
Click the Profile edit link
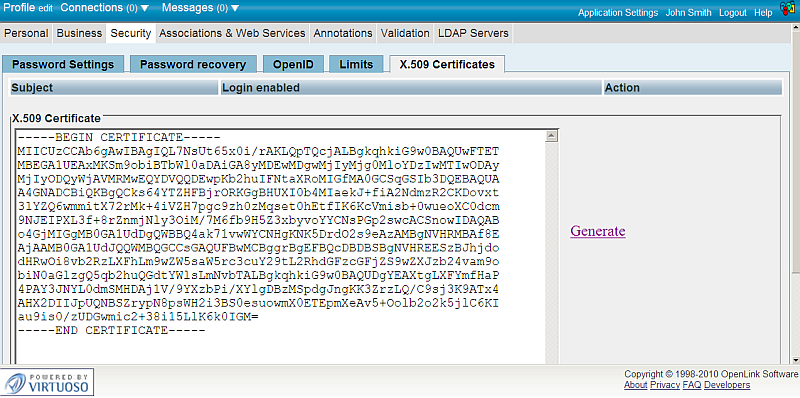click(45, 9)
